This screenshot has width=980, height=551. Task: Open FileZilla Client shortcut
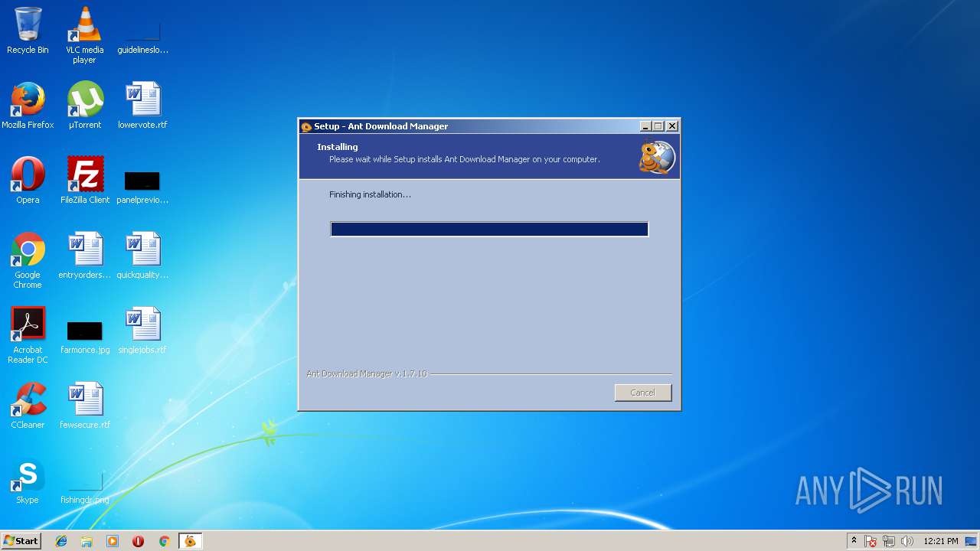pyautogui.click(x=85, y=181)
